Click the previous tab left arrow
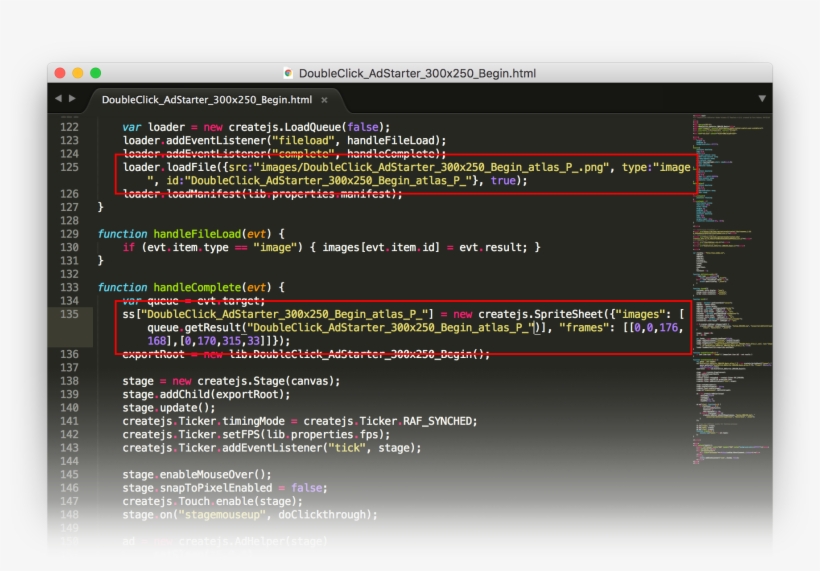This screenshot has height=571, width=820. click(x=58, y=99)
